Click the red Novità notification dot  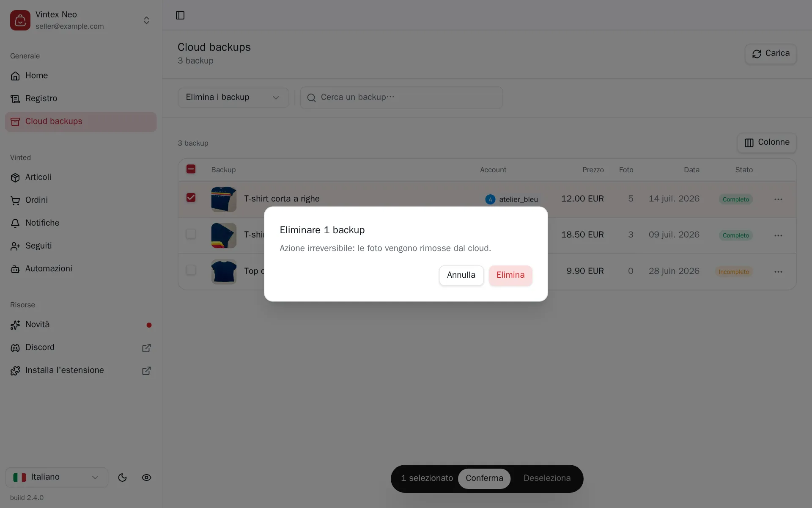tap(149, 325)
